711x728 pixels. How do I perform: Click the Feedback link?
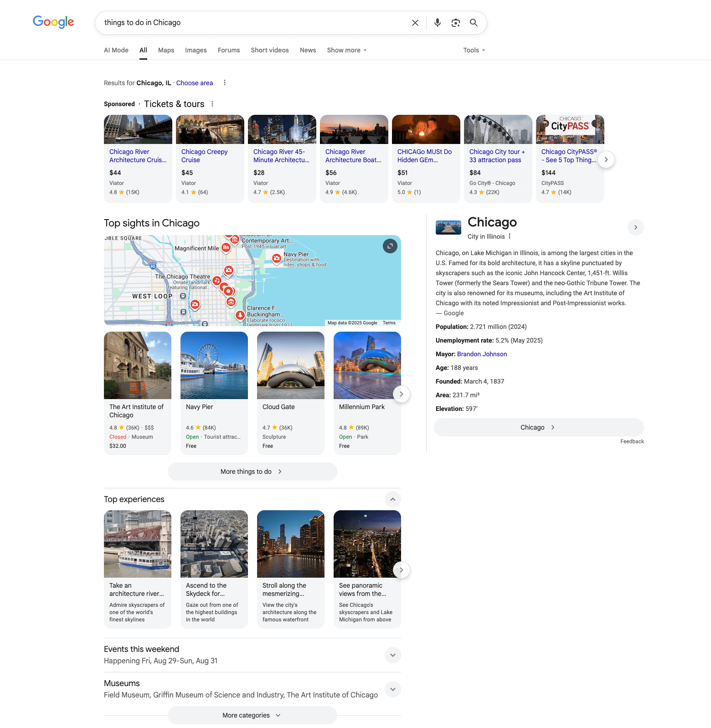point(632,441)
